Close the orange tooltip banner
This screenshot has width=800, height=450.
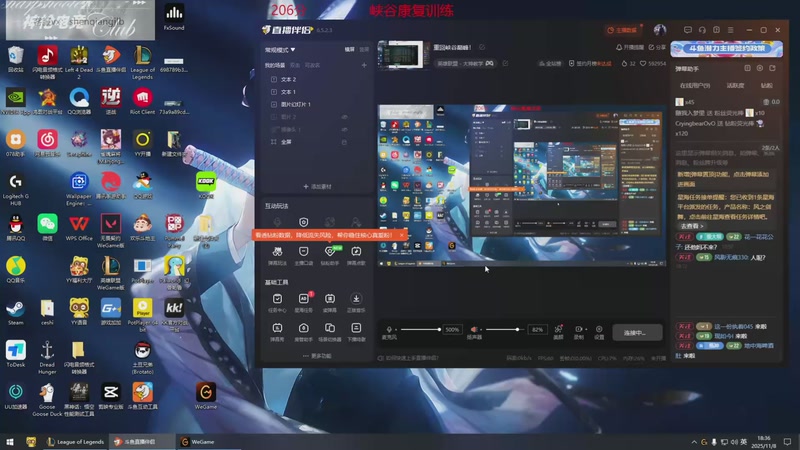pyautogui.click(x=402, y=235)
